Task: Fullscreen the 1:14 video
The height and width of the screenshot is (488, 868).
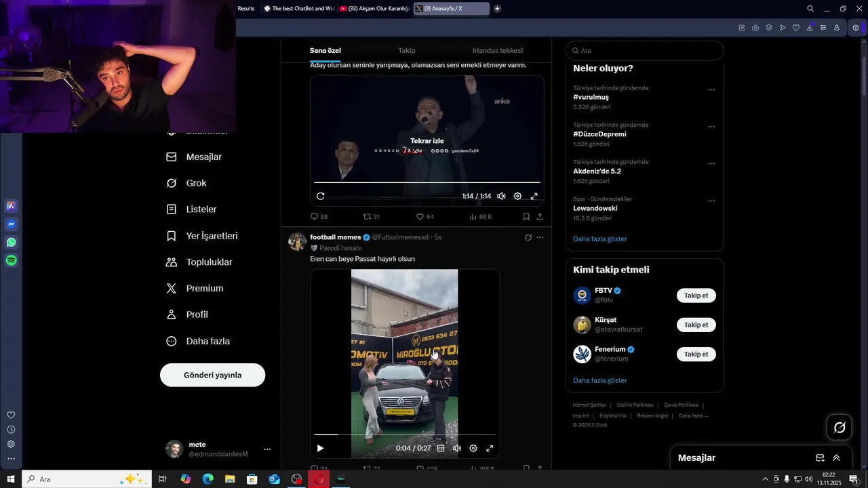Action: tap(534, 196)
